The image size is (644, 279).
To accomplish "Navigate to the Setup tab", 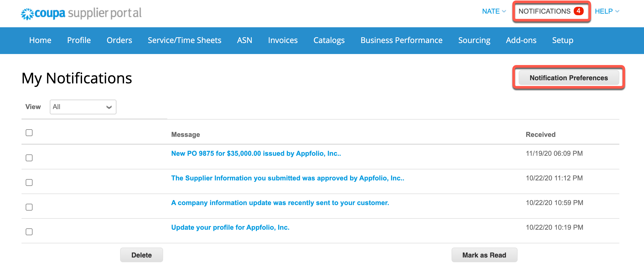I will tap(562, 40).
